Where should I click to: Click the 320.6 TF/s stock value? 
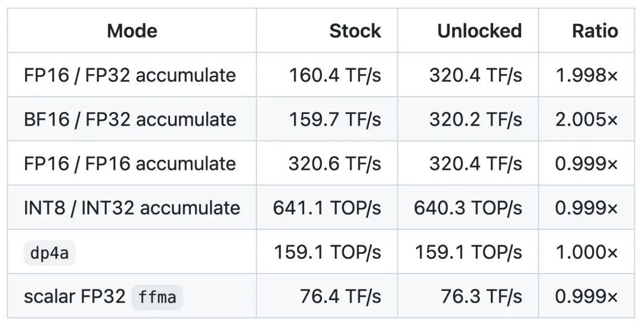pos(335,163)
